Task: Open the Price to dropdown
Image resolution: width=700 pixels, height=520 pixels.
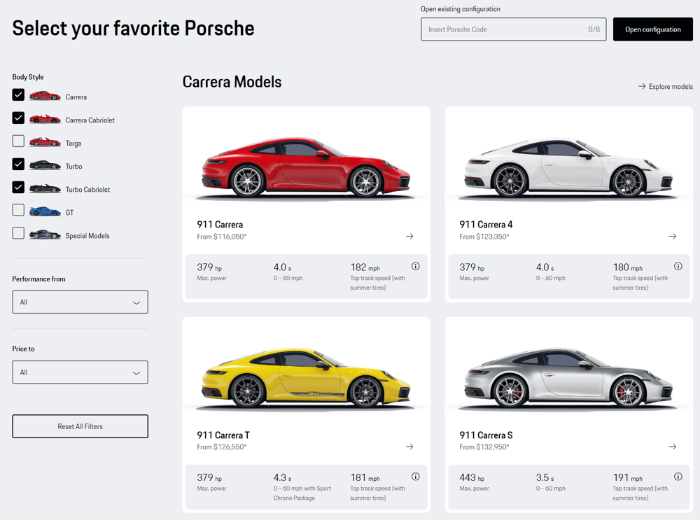Action: point(80,372)
